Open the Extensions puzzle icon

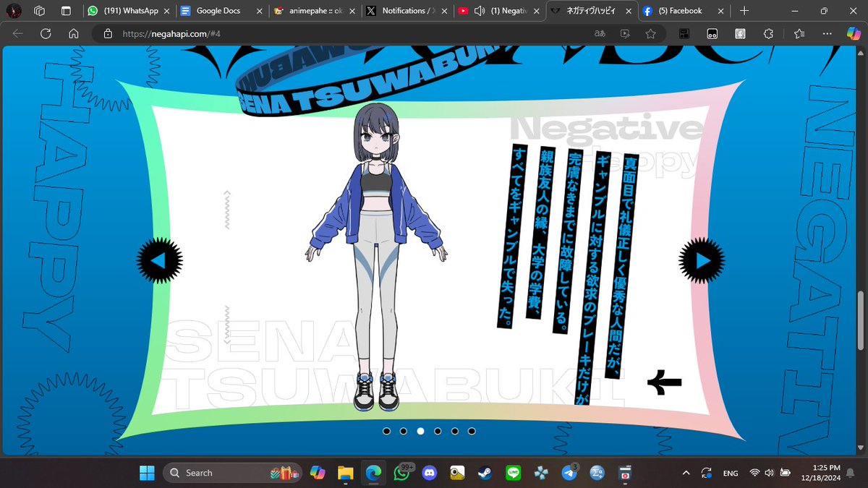(x=769, y=33)
